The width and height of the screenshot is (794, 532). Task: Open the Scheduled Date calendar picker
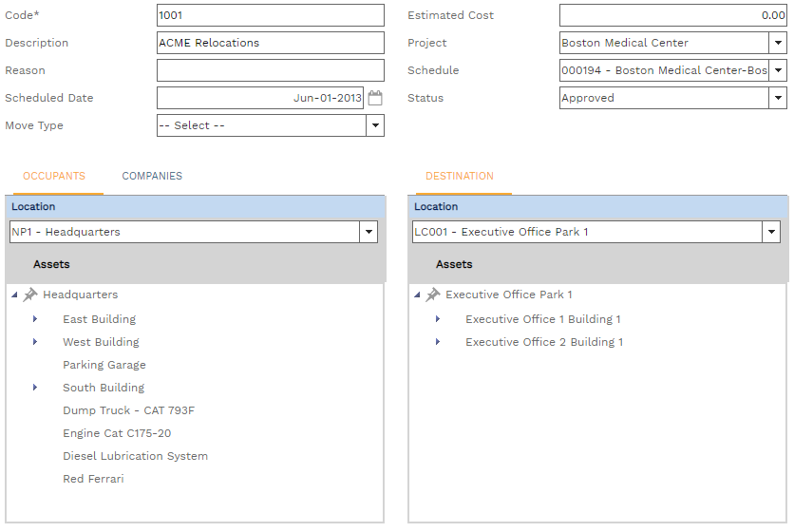pos(375,98)
